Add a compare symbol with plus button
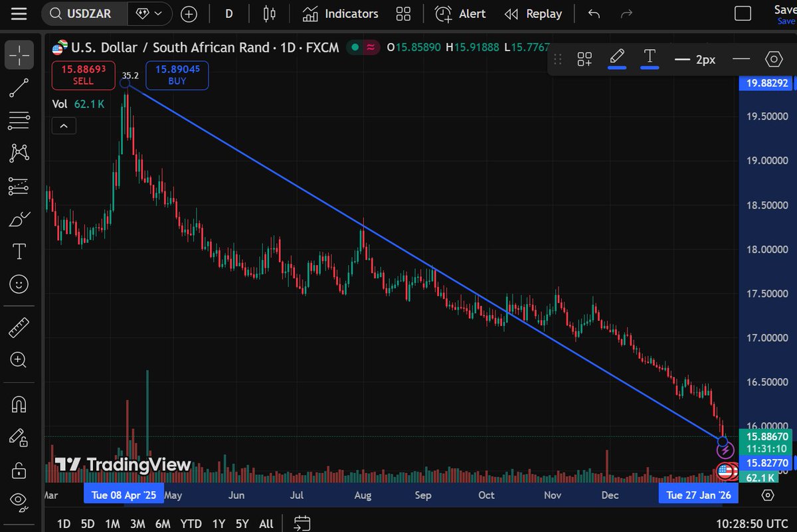Viewport: 797px width, 532px height. coord(189,14)
